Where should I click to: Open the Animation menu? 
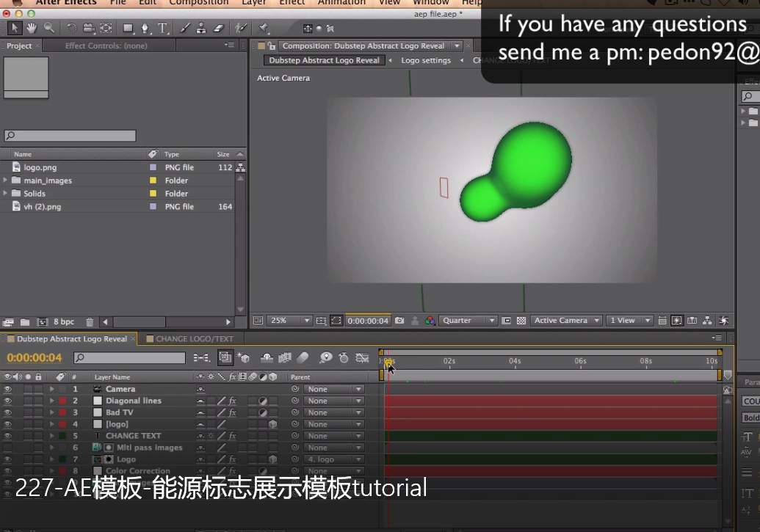[x=341, y=2]
